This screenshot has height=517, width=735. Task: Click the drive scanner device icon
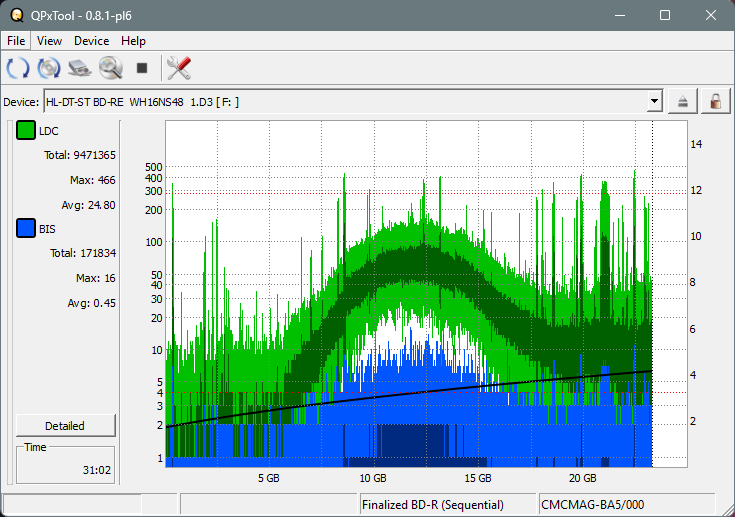tap(80, 68)
